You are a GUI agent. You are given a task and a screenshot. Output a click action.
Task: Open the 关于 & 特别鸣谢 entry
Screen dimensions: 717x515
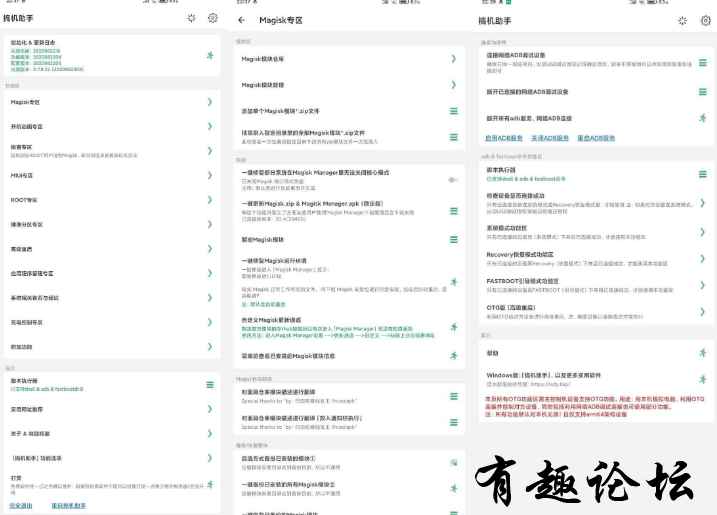tap(112, 433)
